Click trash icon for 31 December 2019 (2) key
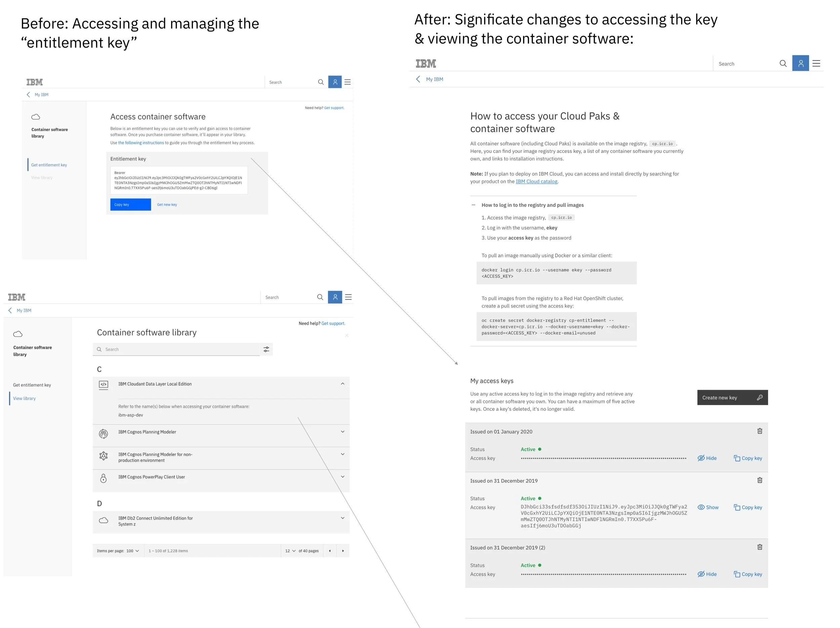The image size is (840, 628). tap(759, 547)
